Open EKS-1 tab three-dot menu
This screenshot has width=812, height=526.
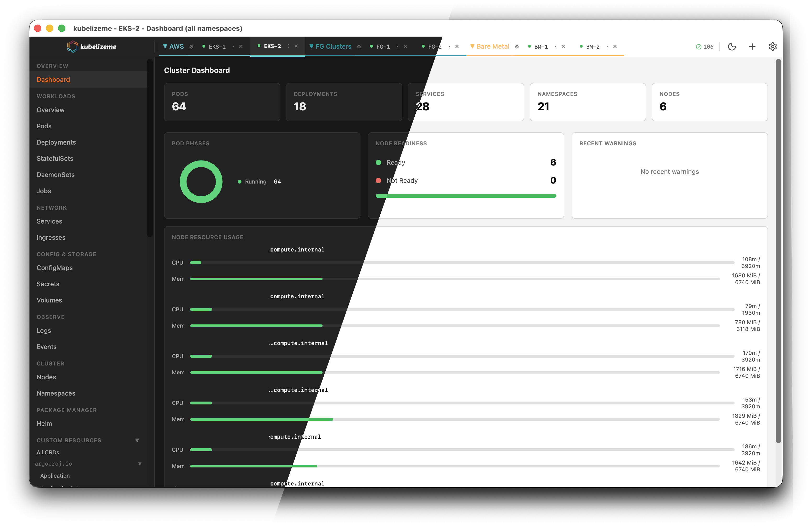[233, 47]
